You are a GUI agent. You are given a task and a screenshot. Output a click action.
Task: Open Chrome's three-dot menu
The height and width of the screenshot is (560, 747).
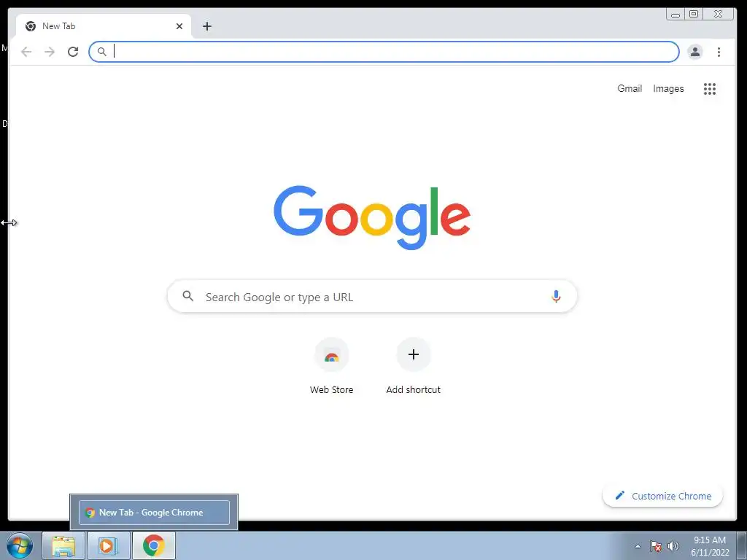[719, 52]
